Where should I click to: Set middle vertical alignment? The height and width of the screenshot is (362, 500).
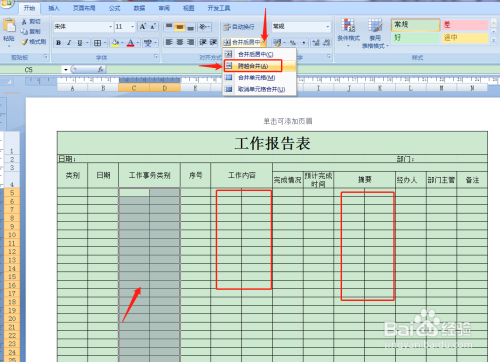[x=180, y=26]
